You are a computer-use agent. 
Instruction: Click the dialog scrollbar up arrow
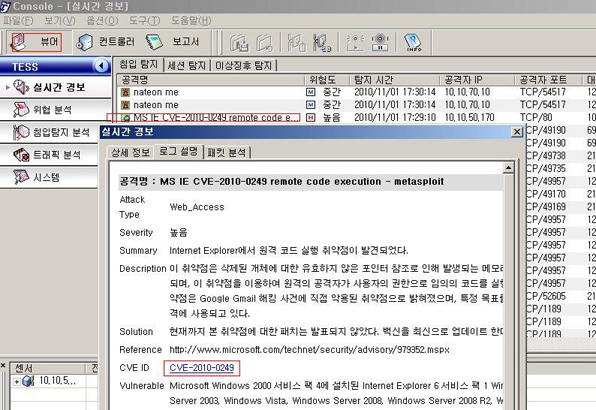click(508, 168)
